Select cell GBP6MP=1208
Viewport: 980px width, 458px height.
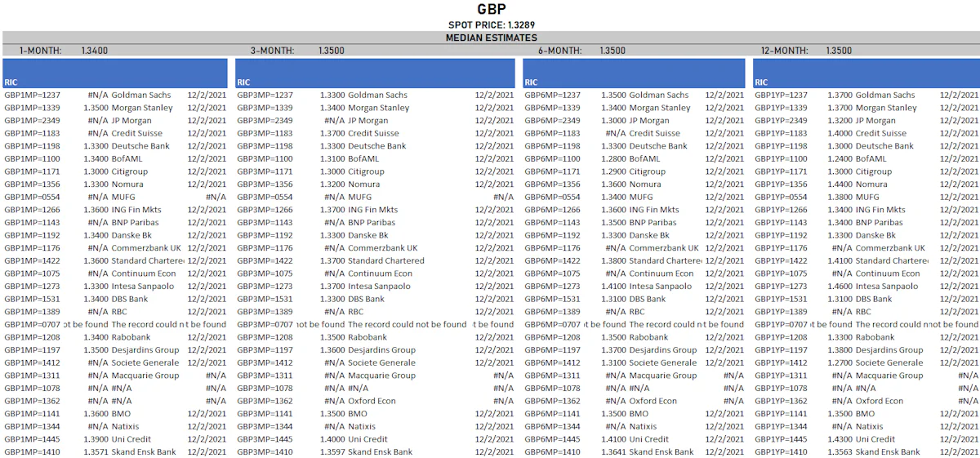coord(552,337)
